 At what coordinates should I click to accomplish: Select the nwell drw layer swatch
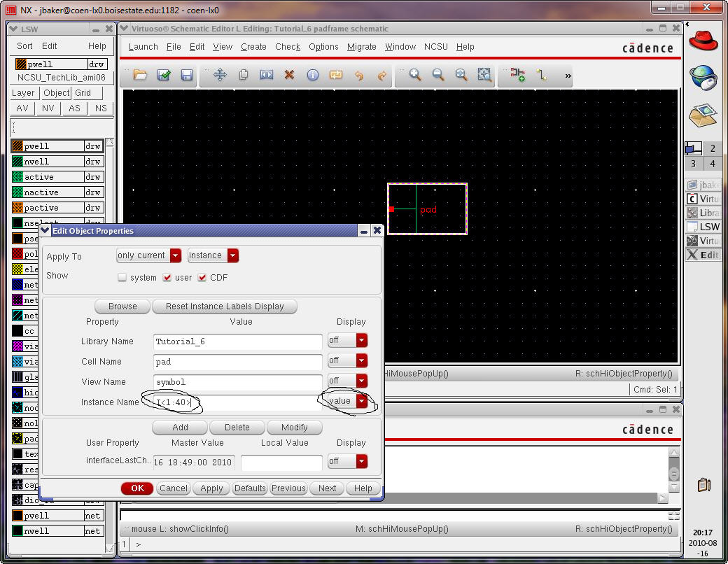pos(19,162)
